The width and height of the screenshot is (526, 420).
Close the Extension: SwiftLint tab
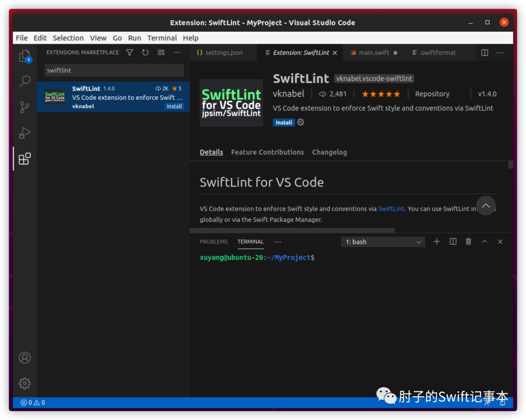(x=335, y=53)
